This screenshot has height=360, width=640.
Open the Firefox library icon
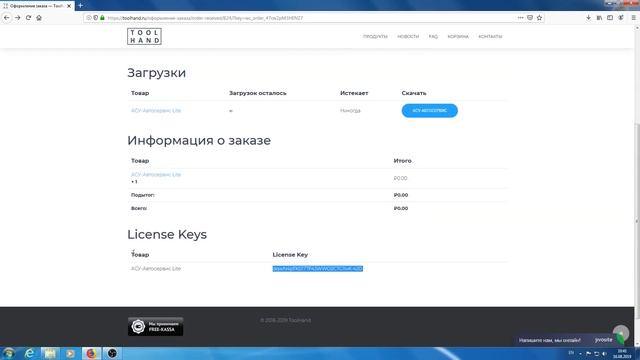tap(599, 18)
